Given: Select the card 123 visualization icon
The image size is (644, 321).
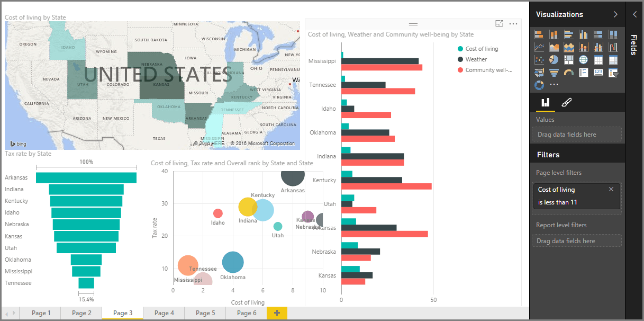Looking at the screenshot, I should coord(598,73).
